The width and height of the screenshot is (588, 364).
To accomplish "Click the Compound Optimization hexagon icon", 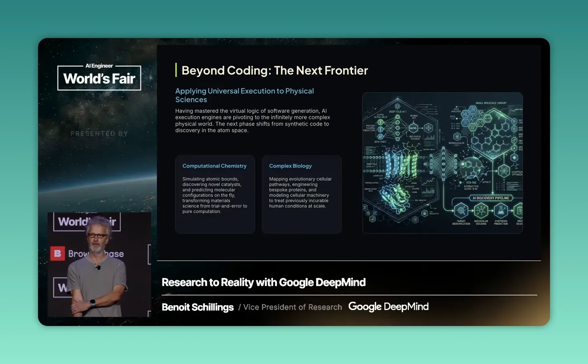I will click(x=504, y=171).
